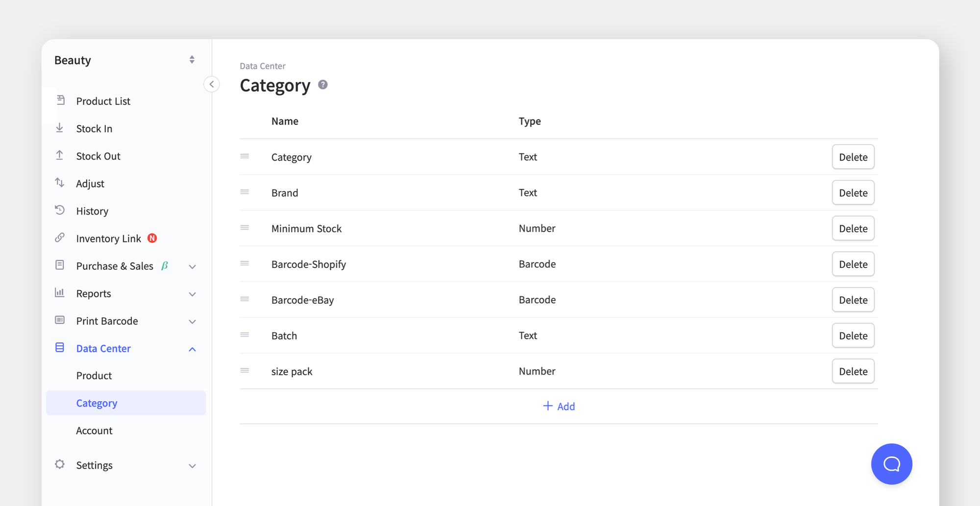Viewport: 980px width, 506px height.
Task: Select the Product List icon
Action: pos(60,99)
